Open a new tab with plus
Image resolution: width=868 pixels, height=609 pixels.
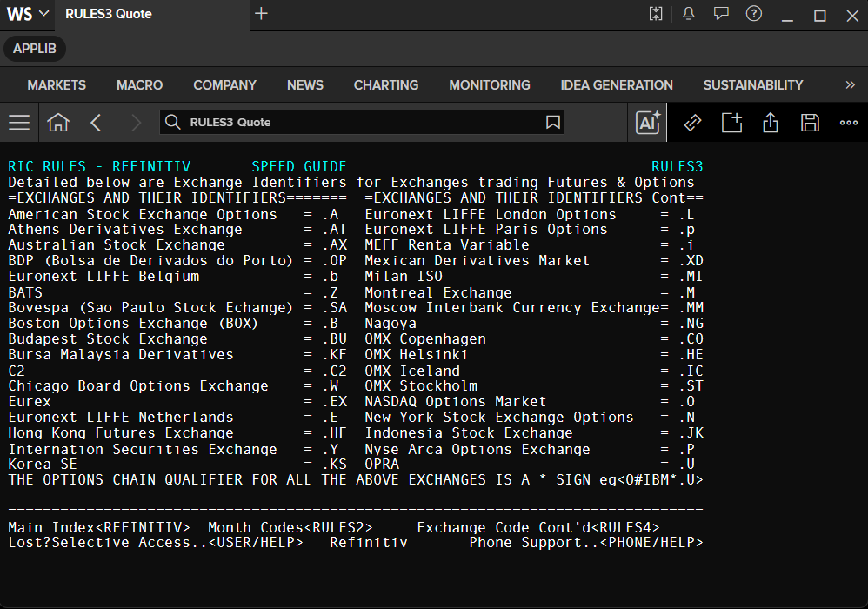(x=261, y=14)
